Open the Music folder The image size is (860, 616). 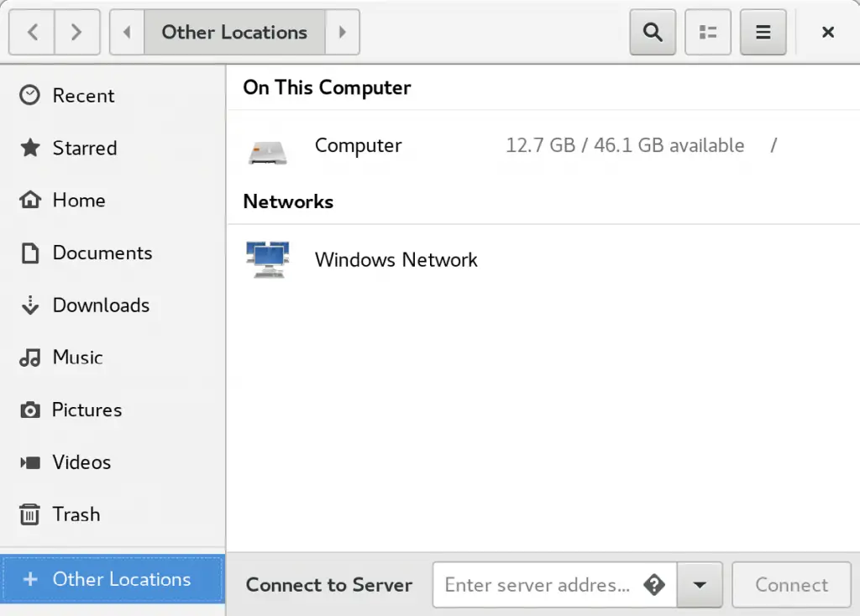[77, 358]
